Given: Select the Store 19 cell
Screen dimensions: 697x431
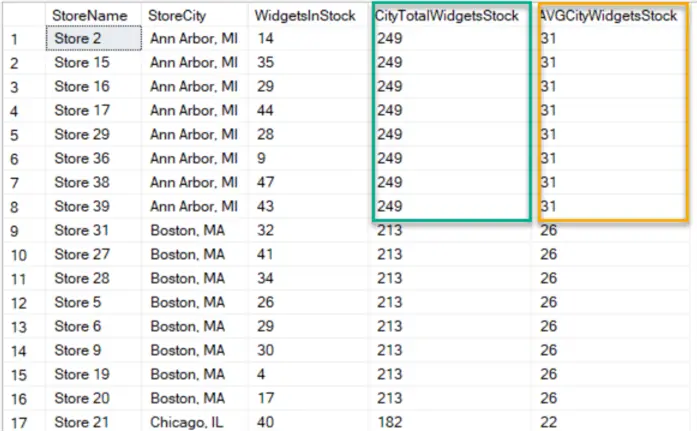Looking at the screenshot, I should tap(93, 374).
